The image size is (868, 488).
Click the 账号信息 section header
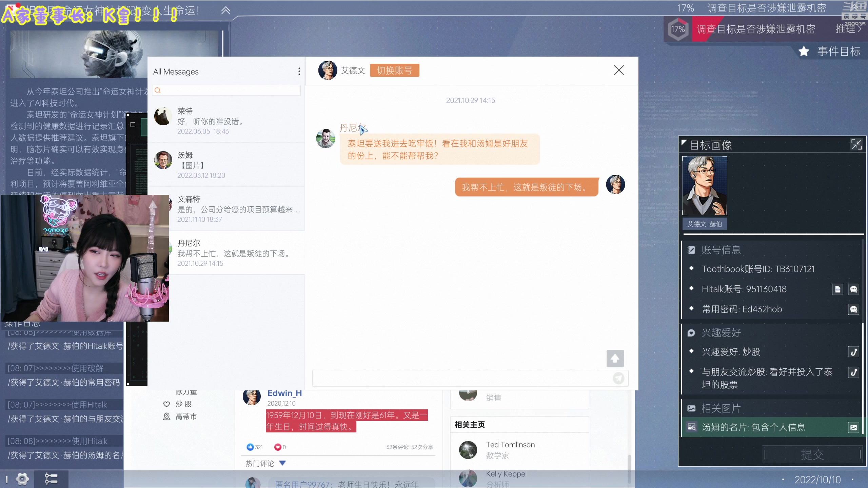coord(721,250)
